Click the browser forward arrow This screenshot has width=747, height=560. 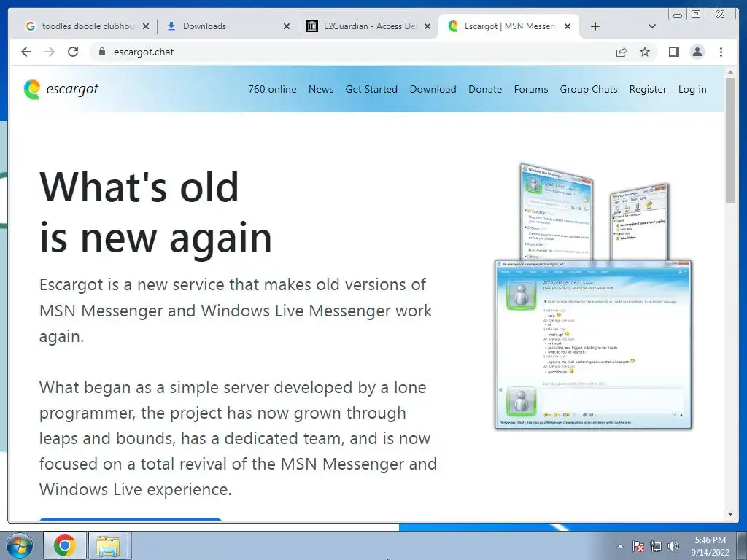[50, 52]
